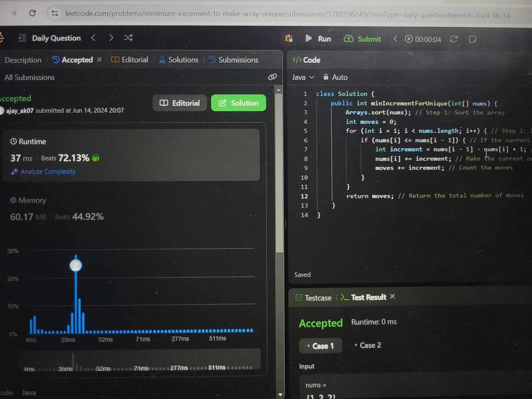This screenshot has height=399, width=532.
Task: Go back to All Submissions
Action: click(x=29, y=78)
